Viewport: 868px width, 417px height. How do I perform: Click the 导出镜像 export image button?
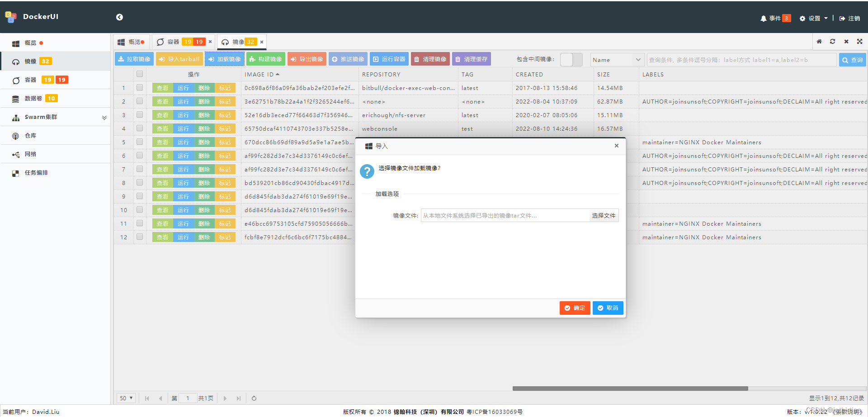pyautogui.click(x=307, y=59)
